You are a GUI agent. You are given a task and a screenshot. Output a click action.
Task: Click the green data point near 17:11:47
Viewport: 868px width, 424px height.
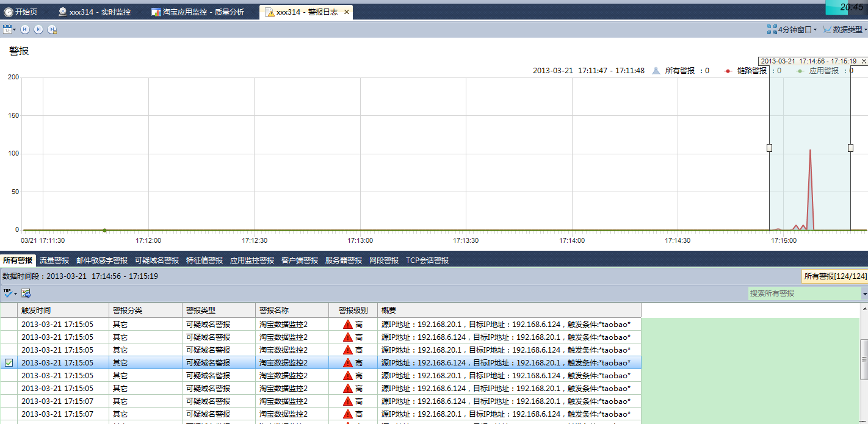(x=104, y=230)
